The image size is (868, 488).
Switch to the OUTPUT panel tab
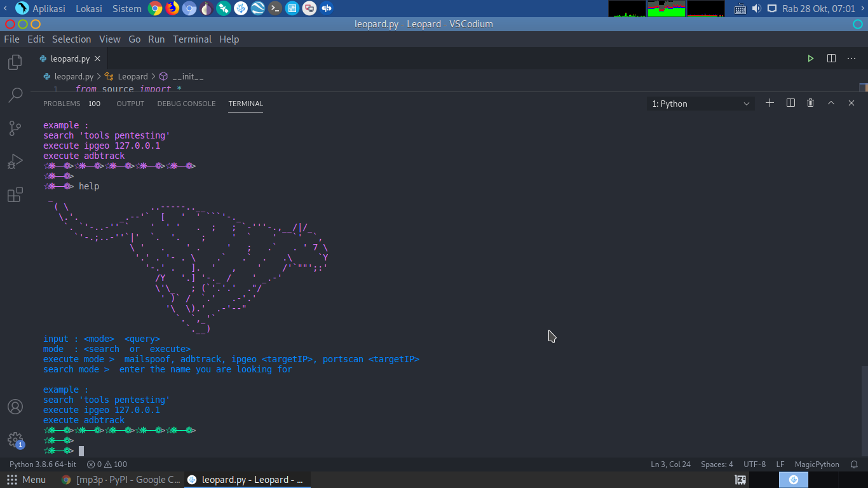[130, 104]
